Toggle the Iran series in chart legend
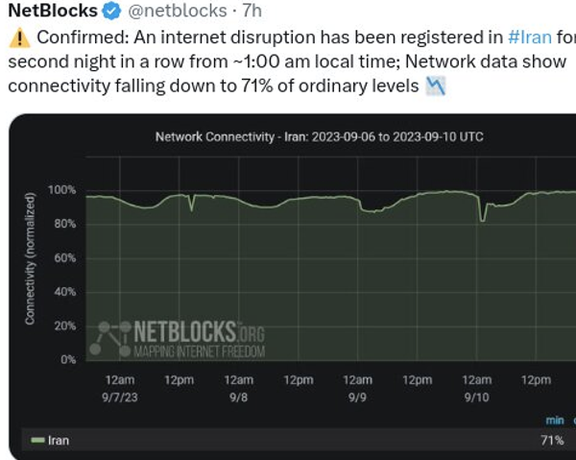576x460 pixels. click(x=50, y=440)
